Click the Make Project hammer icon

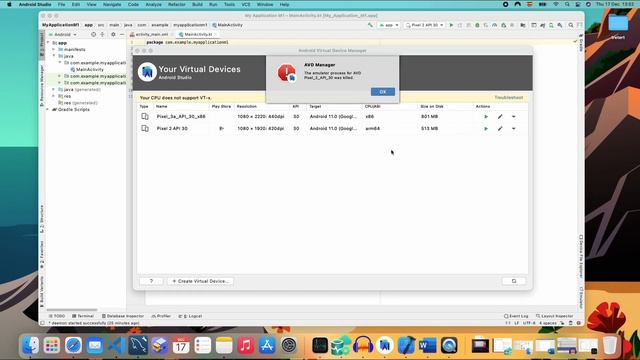tap(370, 25)
